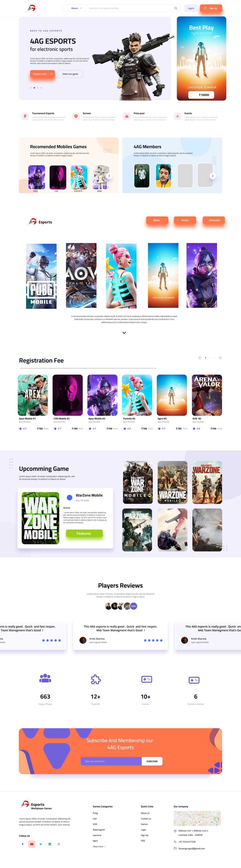Select the first hero carousel dot
241x868 pixels.
coord(31,88)
